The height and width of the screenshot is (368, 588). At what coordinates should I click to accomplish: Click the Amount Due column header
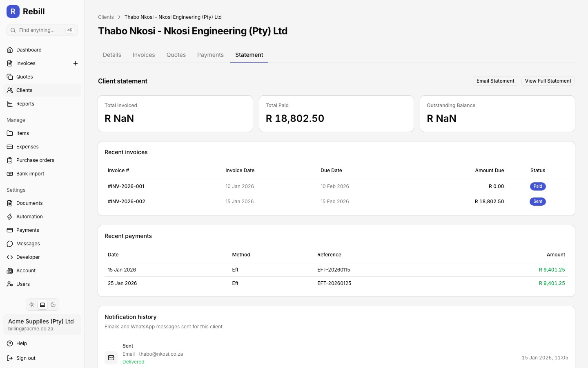click(x=489, y=171)
